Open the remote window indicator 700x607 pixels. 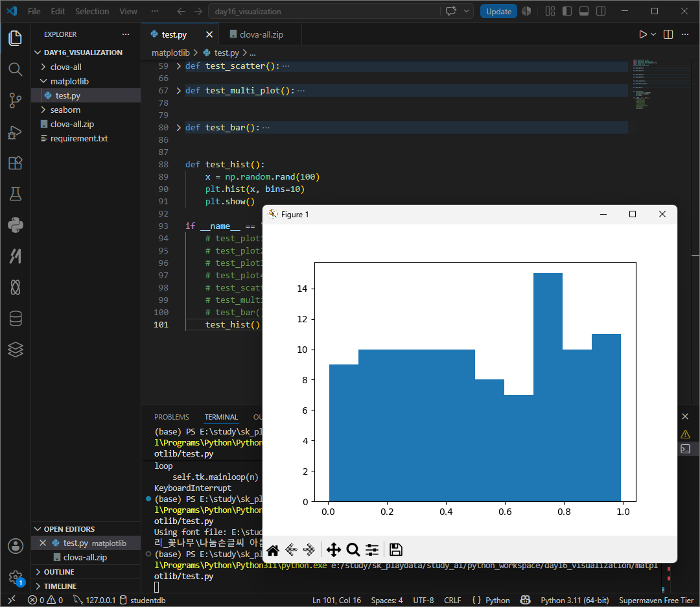(12, 600)
